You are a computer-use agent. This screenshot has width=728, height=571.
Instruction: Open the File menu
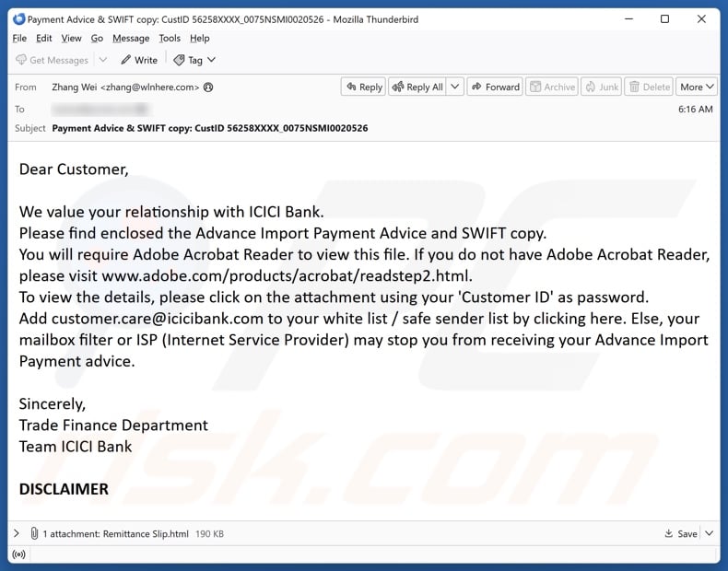(19, 39)
